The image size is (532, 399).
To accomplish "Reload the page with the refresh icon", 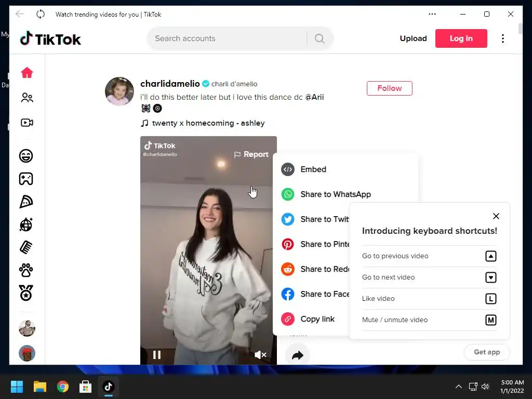I will click(x=41, y=14).
